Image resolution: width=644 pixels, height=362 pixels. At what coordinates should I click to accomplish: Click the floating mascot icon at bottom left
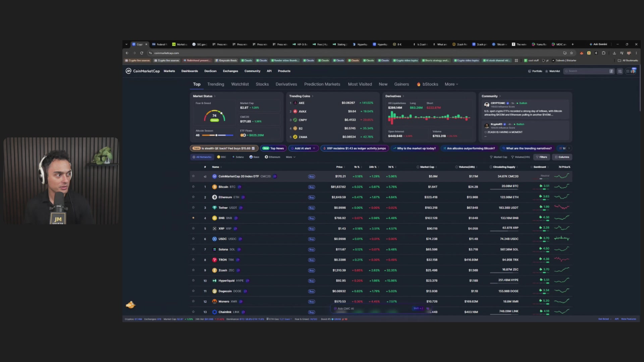[x=130, y=305]
